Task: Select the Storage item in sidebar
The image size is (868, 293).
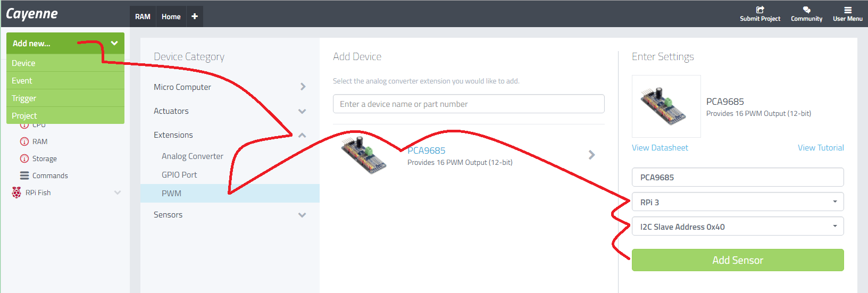Action: [x=45, y=158]
